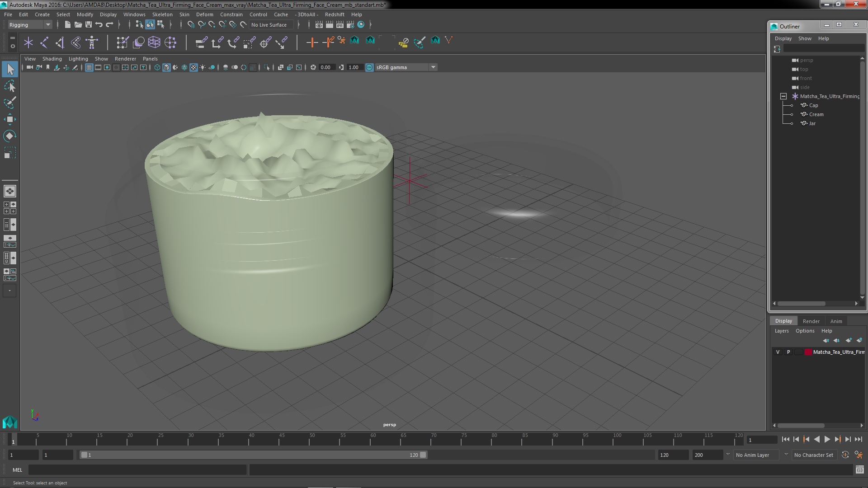Choose the Paint selection tool
The height and width of the screenshot is (488, 868).
10,103
